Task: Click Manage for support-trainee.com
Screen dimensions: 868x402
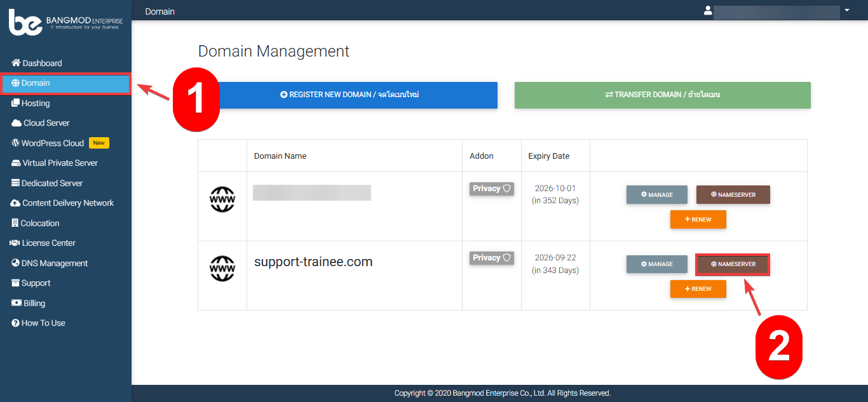Action: click(656, 264)
